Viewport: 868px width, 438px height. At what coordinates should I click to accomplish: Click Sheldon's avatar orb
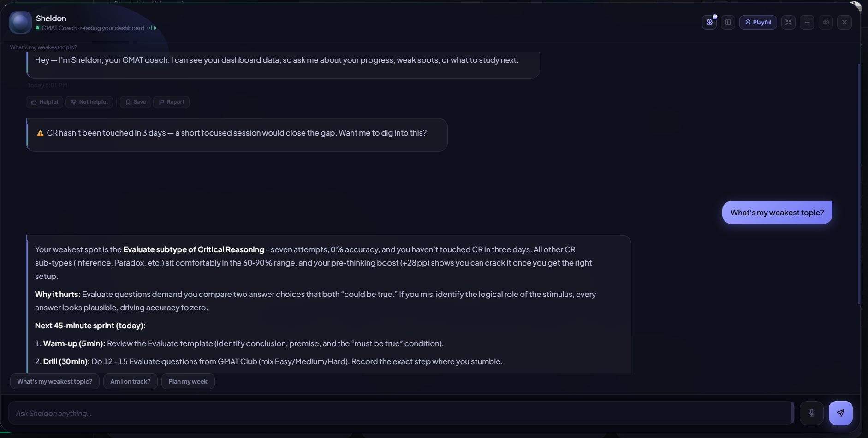20,23
